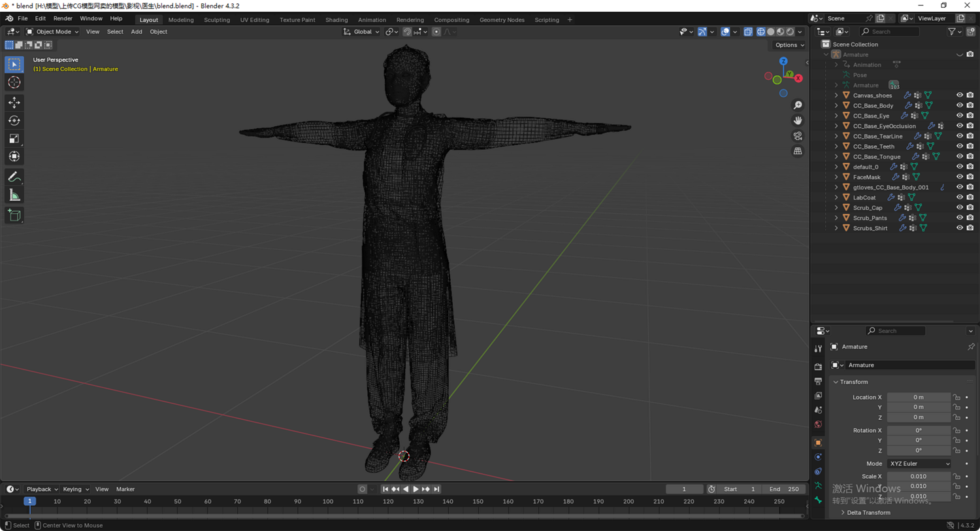This screenshot has width=980, height=531.
Task: Select the Move tool in toolbar
Action: coord(14,103)
